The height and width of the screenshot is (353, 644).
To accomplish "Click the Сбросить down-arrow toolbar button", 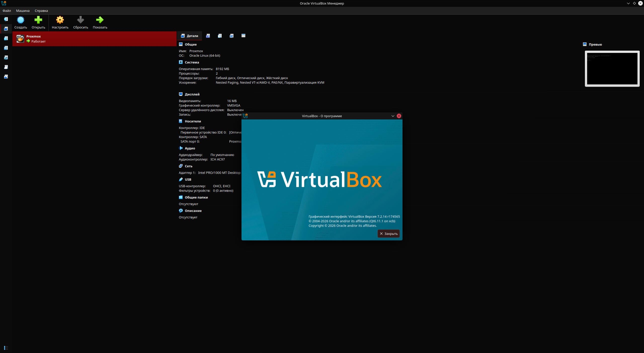I will click(80, 23).
